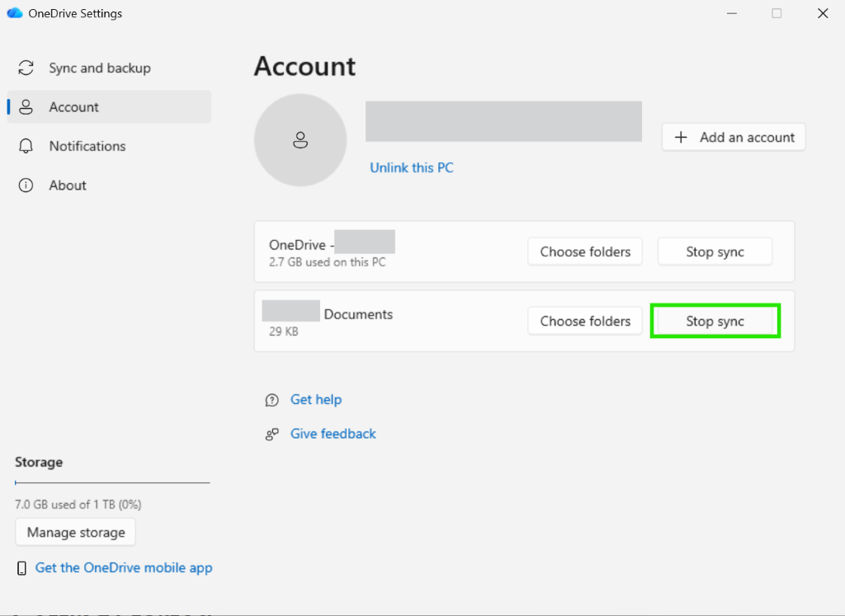
Task: Click the info circle icon beside About
Action: (26, 186)
